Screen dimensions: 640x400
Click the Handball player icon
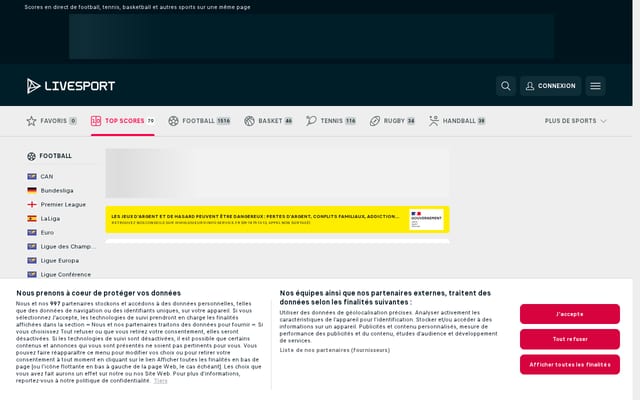tap(433, 121)
